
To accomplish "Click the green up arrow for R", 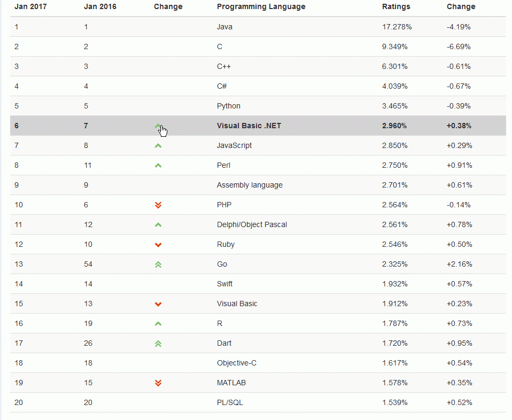I will click(x=158, y=324).
